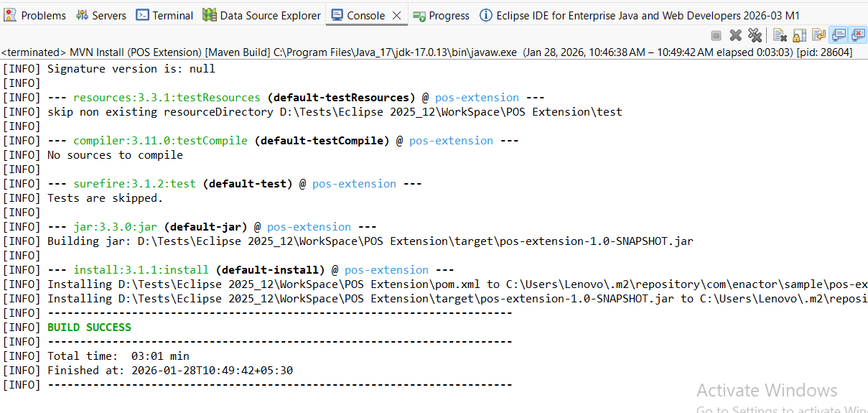Click the 'Tests are skipped.' output line
This screenshot has width=868, height=413.
(105, 198)
